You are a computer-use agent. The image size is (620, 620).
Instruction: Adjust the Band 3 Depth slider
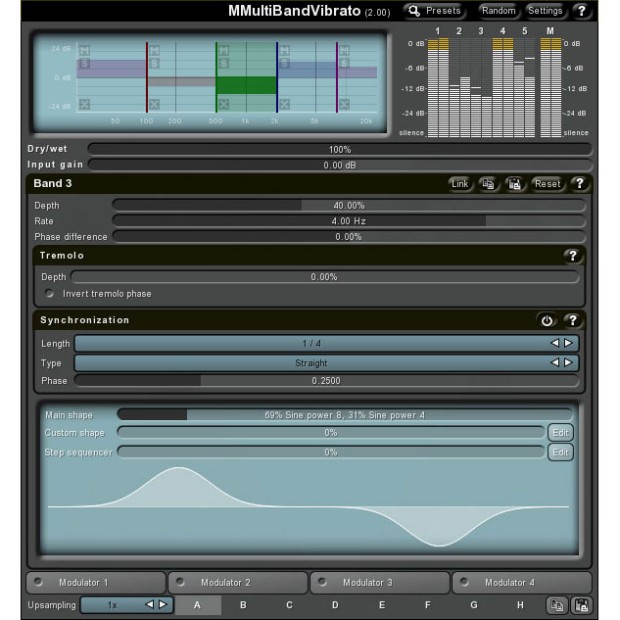point(349,205)
